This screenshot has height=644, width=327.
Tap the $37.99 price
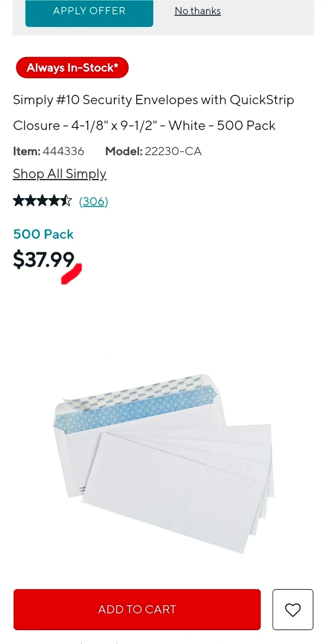tap(43, 259)
